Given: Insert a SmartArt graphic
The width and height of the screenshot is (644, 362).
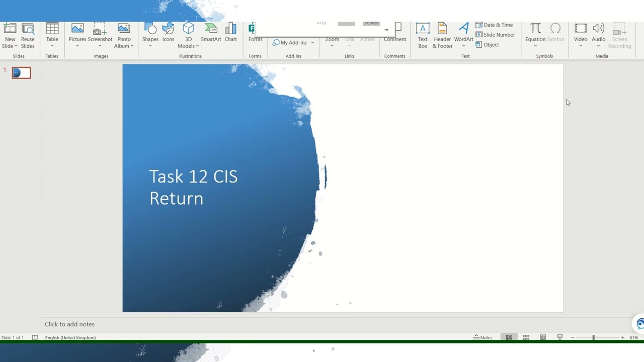Looking at the screenshot, I should (x=211, y=33).
